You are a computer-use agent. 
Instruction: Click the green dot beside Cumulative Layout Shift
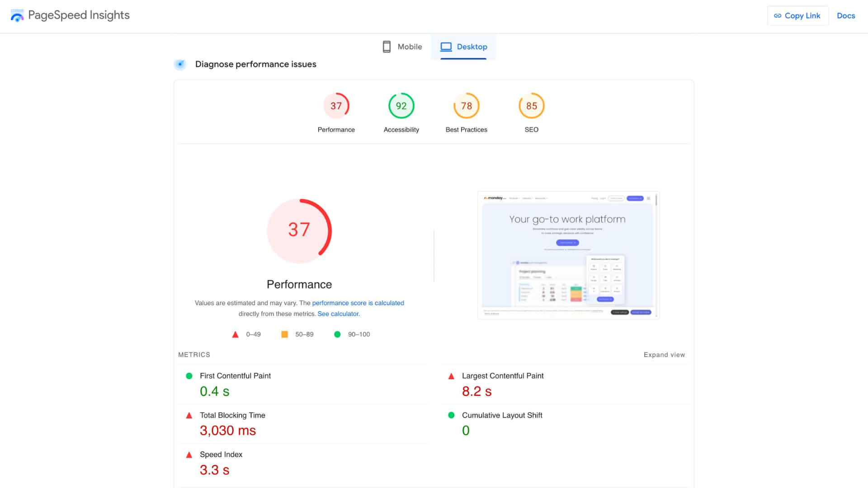(x=451, y=415)
